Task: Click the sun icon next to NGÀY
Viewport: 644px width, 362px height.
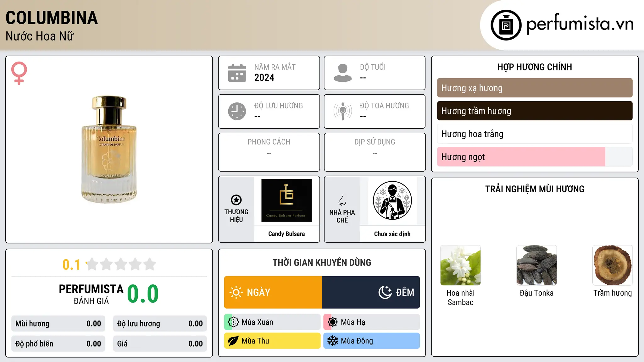Action: (236, 292)
